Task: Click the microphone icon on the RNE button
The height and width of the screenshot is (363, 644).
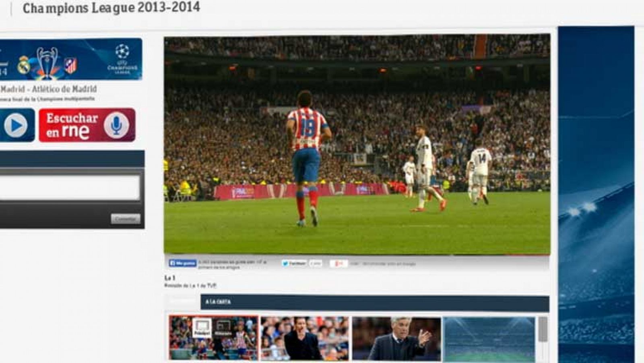Action: 116,126
